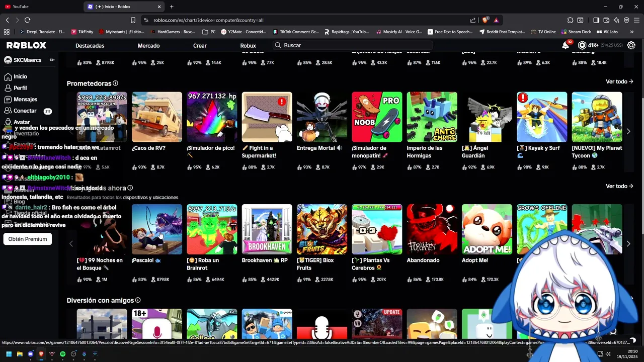This screenshot has width=644, height=362.
Task: Open Crear navigation tab
Action: pyautogui.click(x=200, y=45)
